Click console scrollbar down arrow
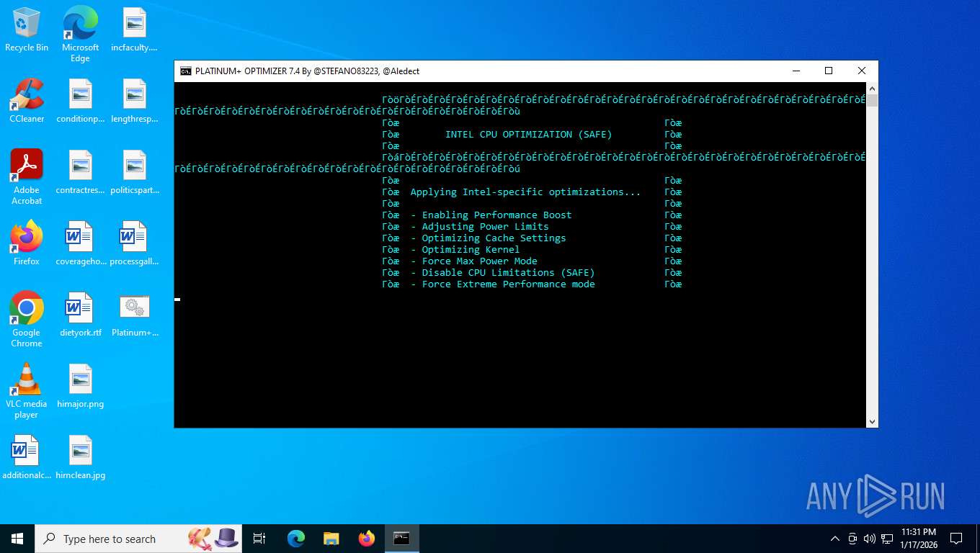The image size is (980, 553). click(x=872, y=421)
